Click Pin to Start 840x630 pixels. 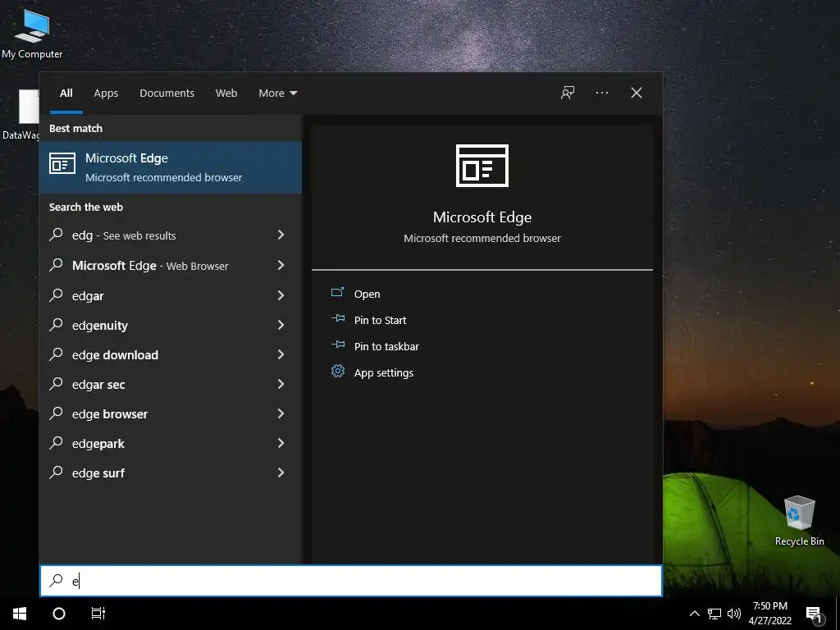click(381, 321)
